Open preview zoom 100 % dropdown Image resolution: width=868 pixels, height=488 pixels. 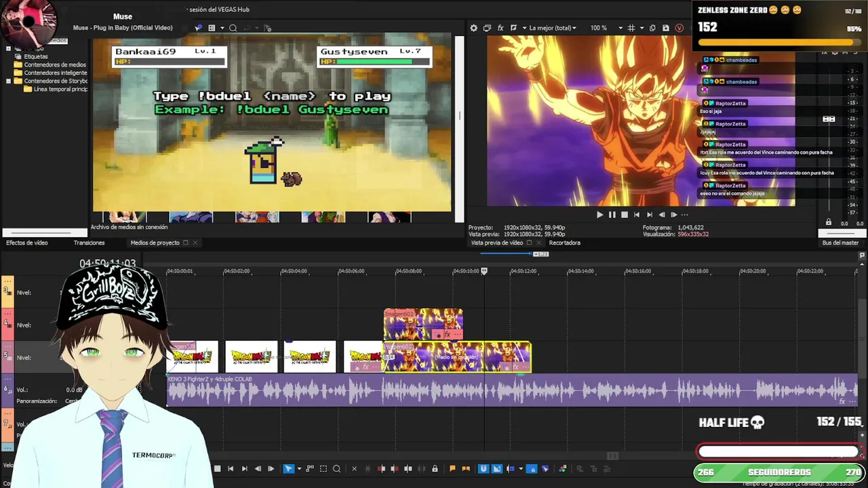point(606,28)
